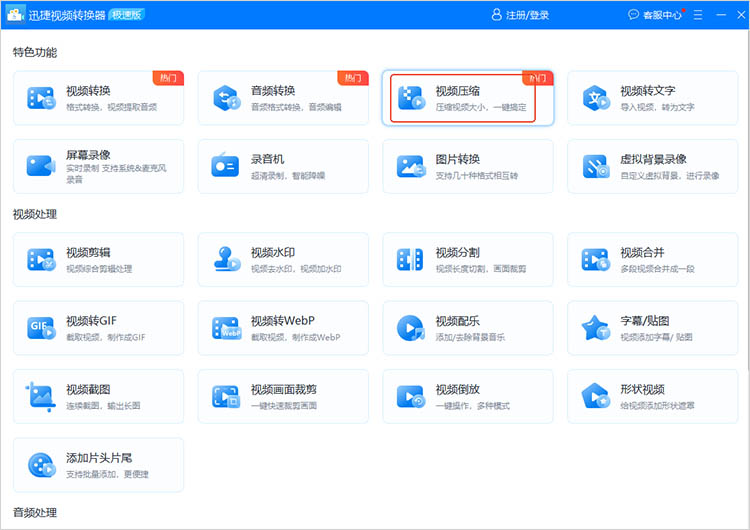Click the 视频转GIF title text
The width and height of the screenshot is (750, 530).
point(91,320)
